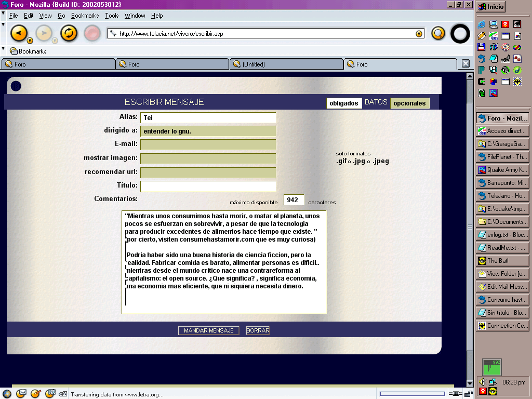Collapse the menu bar using its grippy triangle
Image resolution: width=532 pixels, height=399 pixels.
point(3,14)
